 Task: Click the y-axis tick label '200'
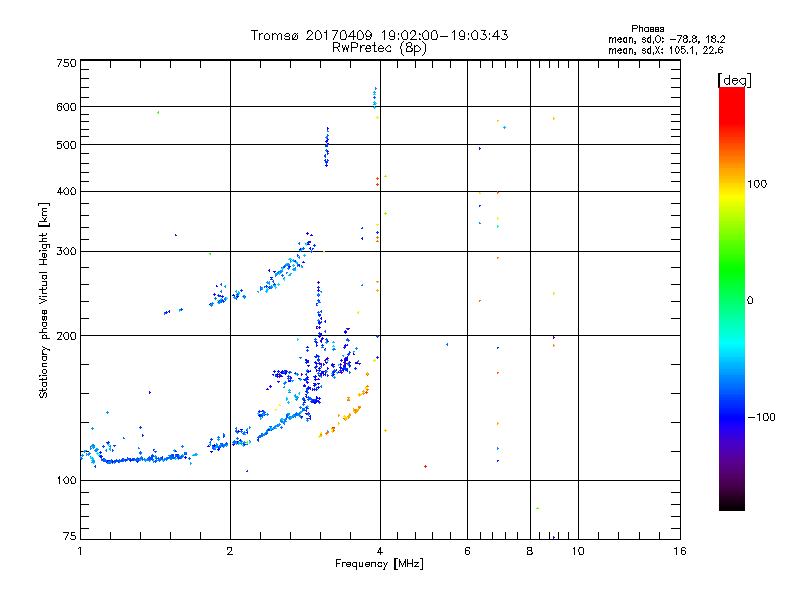pyautogui.click(x=66, y=336)
